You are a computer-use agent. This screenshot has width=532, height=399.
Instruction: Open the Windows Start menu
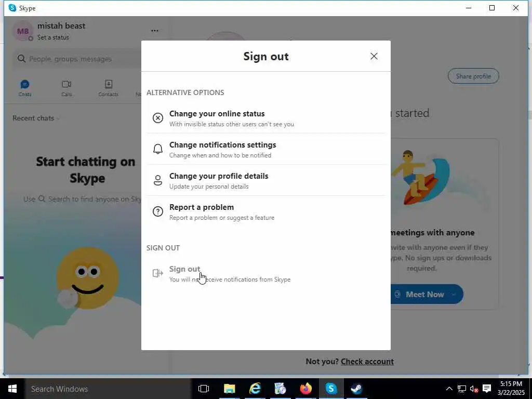pyautogui.click(x=12, y=389)
